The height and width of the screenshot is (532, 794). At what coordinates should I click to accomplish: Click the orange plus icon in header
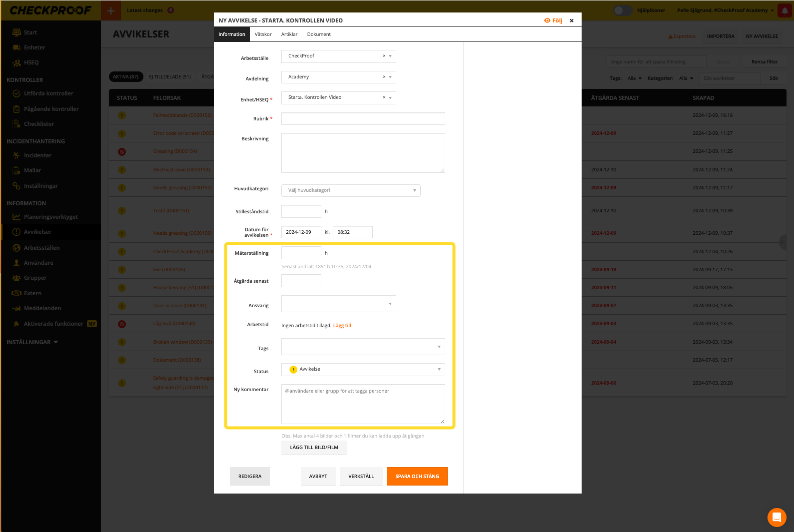coord(111,10)
